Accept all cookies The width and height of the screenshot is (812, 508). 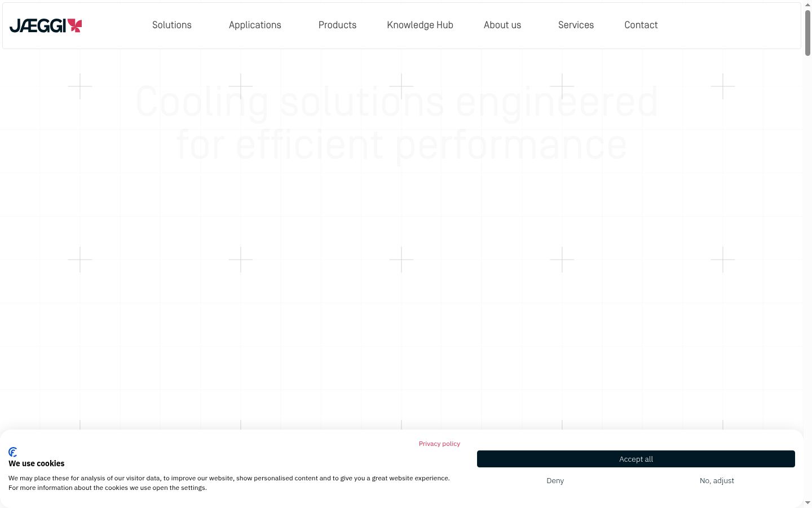click(x=636, y=459)
